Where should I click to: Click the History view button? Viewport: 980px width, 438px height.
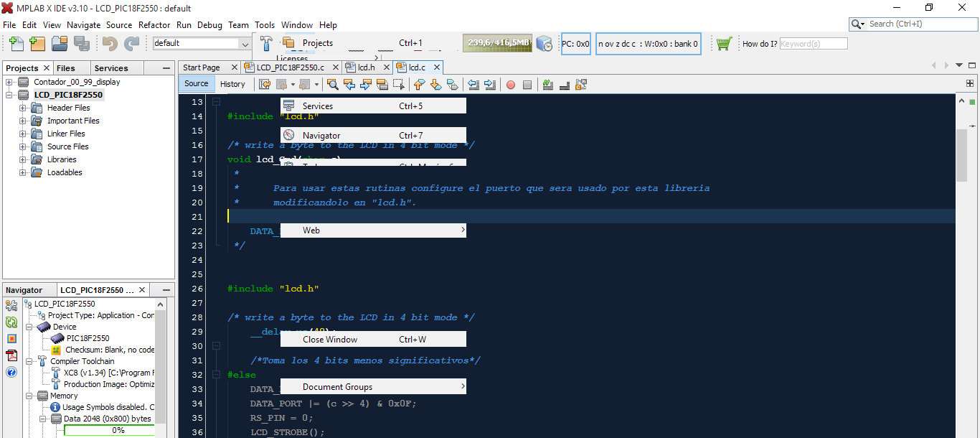[x=232, y=84]
